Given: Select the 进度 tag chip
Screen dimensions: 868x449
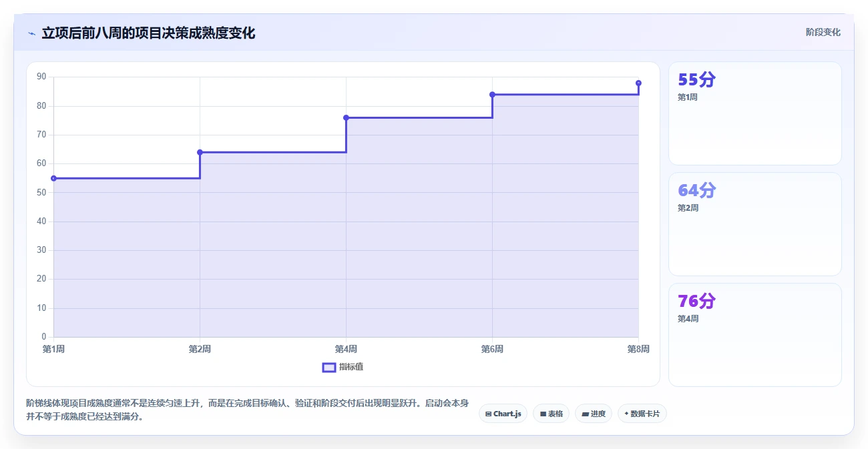Looking at the screenshot, I should pos(594,414).
